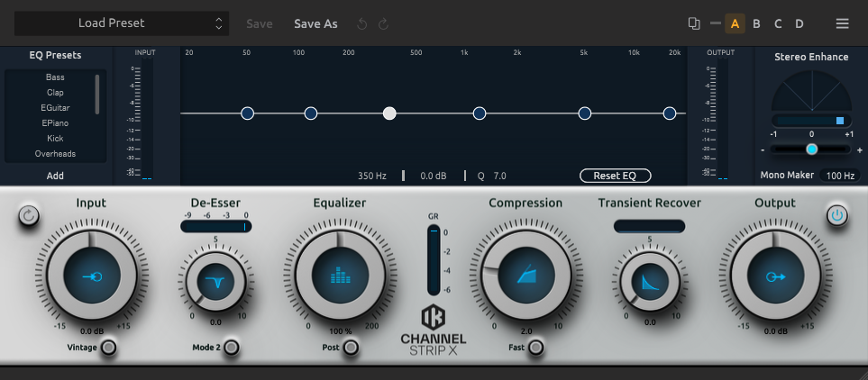Click the greyed-out Save button
The width and height of the screenshot is (868, 380).
click(259, 23)
